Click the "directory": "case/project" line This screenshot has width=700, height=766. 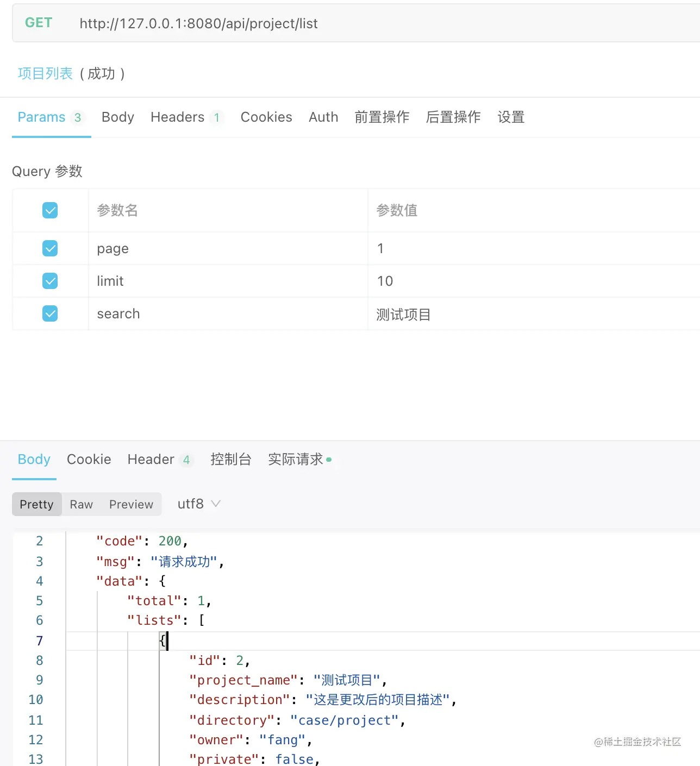click(297, 720)
